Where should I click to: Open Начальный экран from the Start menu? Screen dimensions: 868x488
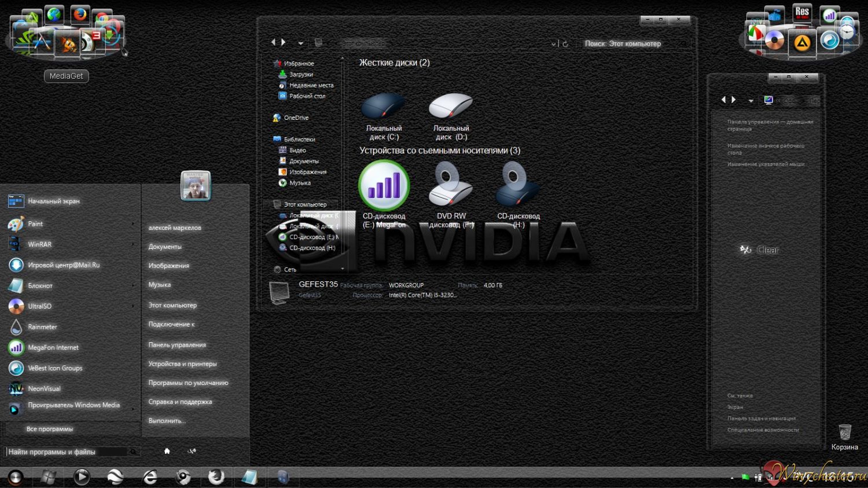[69, 201]
